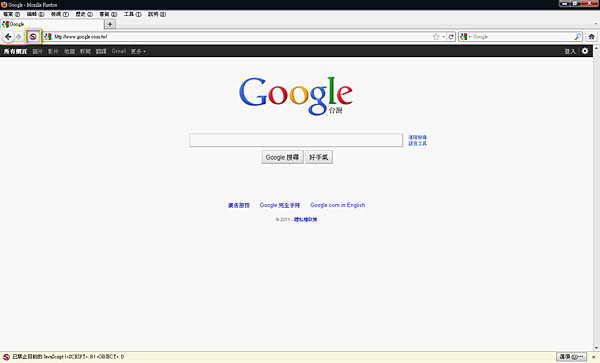Click the vertical scrollbar up arrow
Screen dimensions: 600x363
(x=597, y=49)
